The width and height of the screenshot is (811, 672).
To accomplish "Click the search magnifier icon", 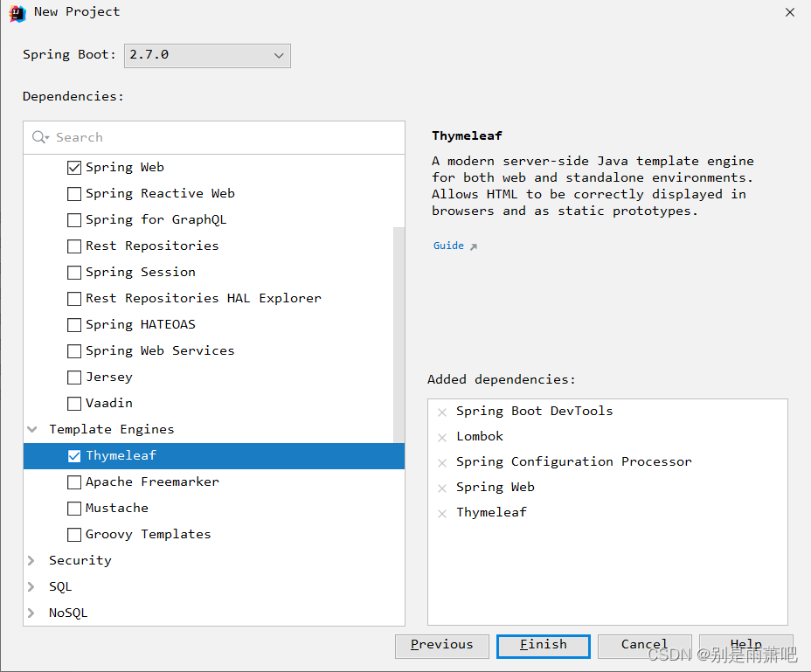I will pyautogui.click(x=40, y=137).
